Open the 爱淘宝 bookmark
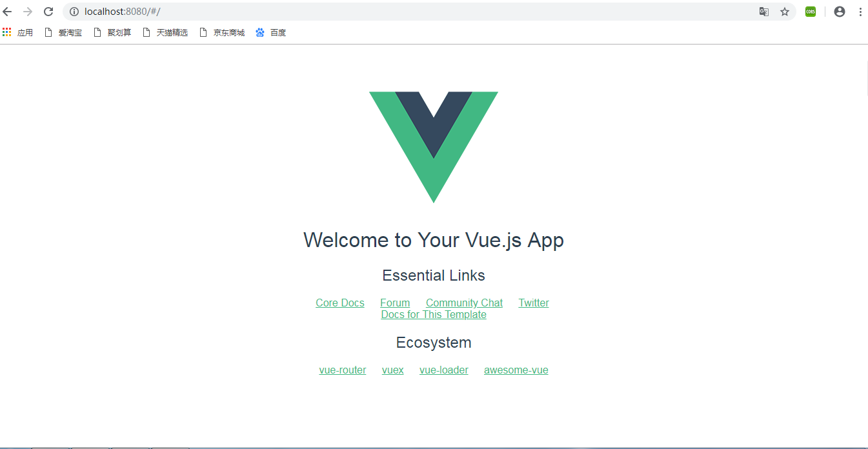Image resolution: width=868 pixels, height=449 pixels. [63, 32]
